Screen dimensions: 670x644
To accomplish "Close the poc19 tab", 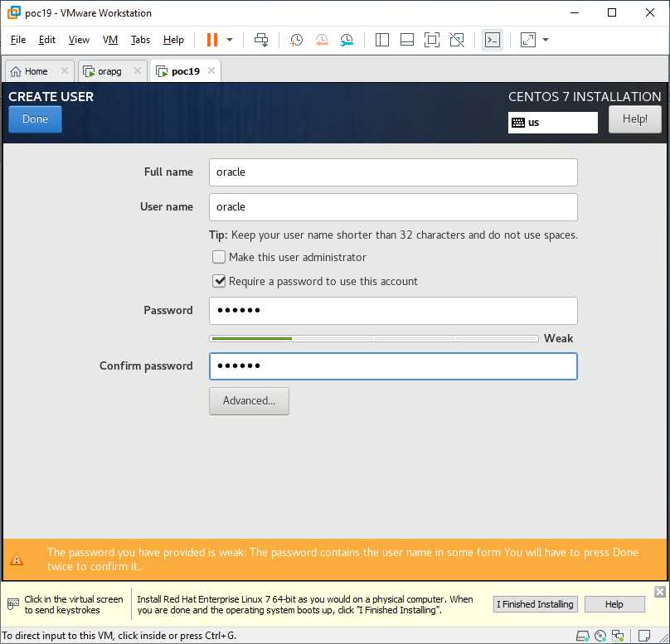I will point(211,70).
